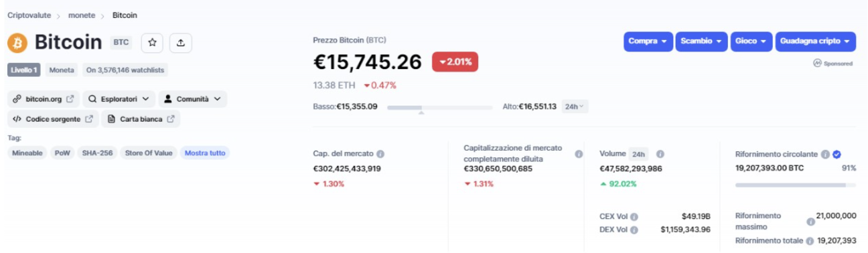Click the share upload icon
The height and width of the screenshot is (253, 868).
point(181,42)
